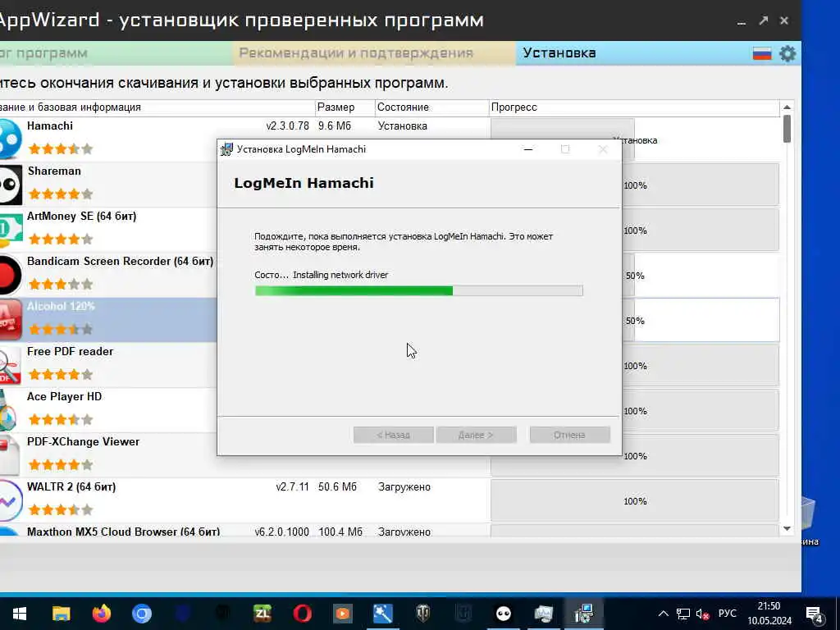Image resolution: width=840 pixels, height=630 pixels.
Task: Switch to the active installer taskbar icon
Action: 583,614
